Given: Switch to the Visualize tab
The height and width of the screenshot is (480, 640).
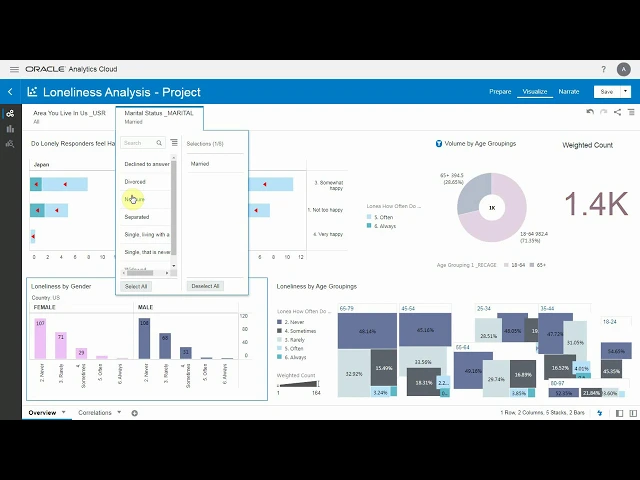Looking at the screenshot, I should point(535,91).
